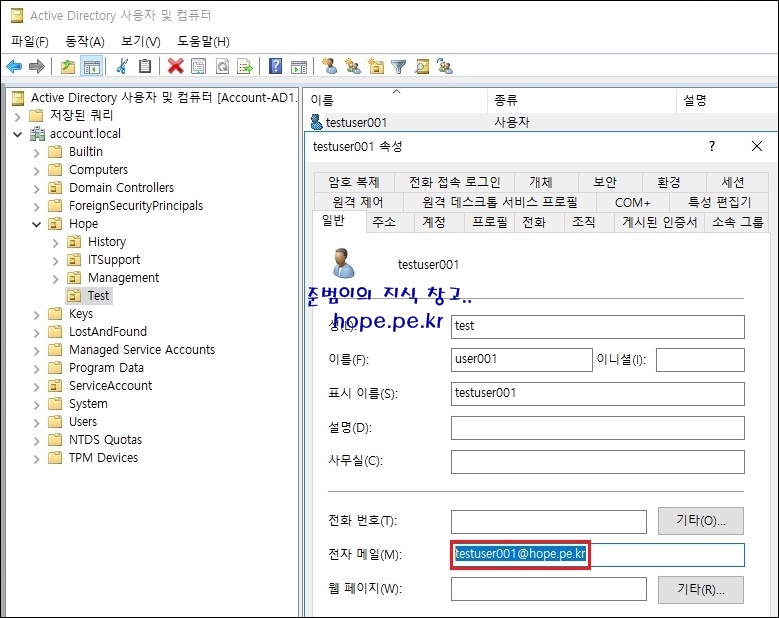Expand the Domain Controllers node
779x618 pixels.
[36, 189]
